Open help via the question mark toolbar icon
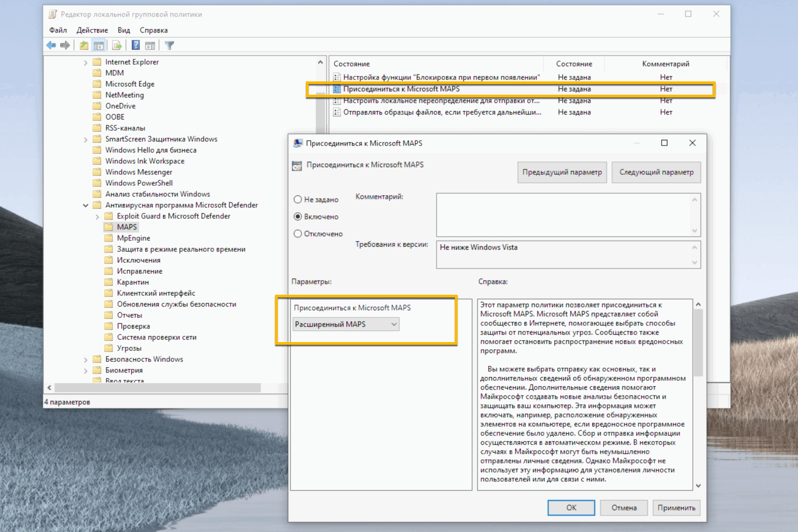Image resolution: width=798 pixels, height=532 pixels. click(x=136, y=45)
